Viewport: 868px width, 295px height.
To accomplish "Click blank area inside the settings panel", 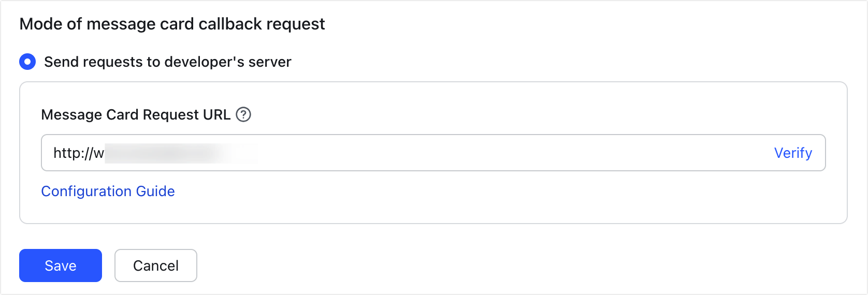I will 518,202.
